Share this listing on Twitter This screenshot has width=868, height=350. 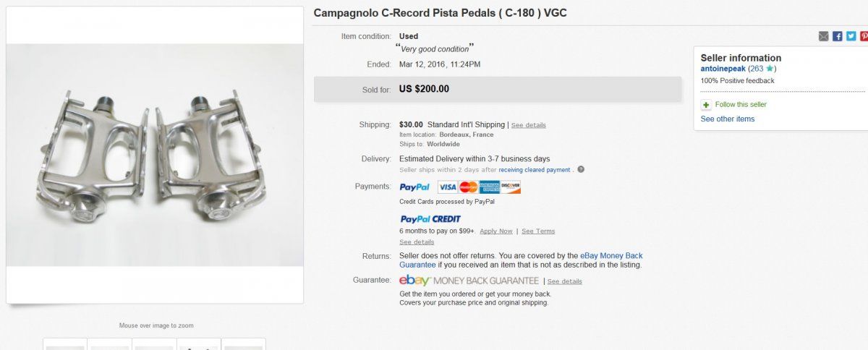pyautogui.click(x=851, y=36)
